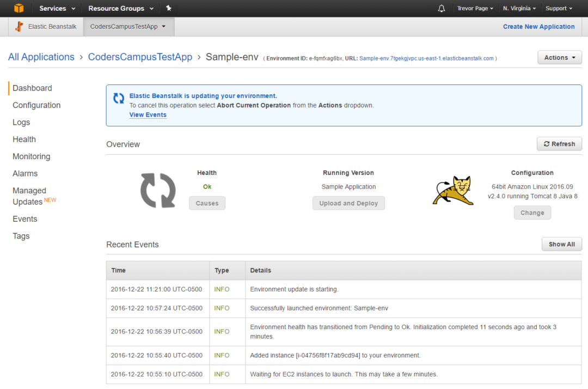
Task: Click the View Events link
Action: point(148,114)
